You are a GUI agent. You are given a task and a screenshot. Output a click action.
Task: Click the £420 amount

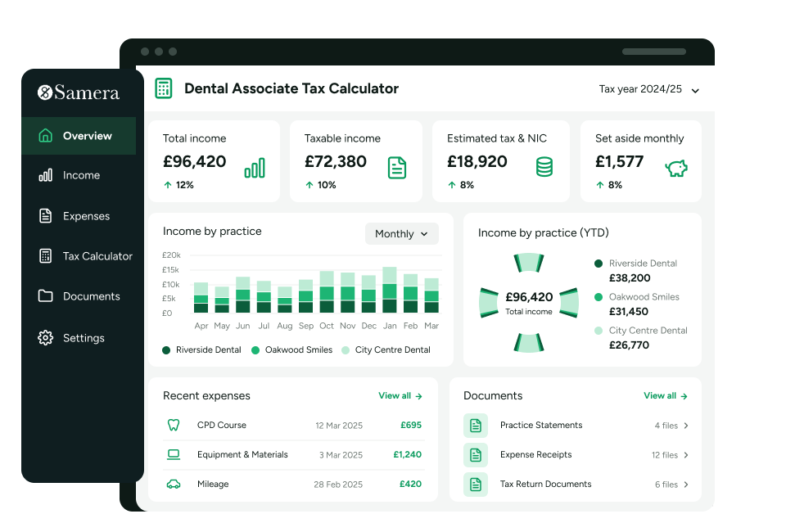click(x=410, y=484)
